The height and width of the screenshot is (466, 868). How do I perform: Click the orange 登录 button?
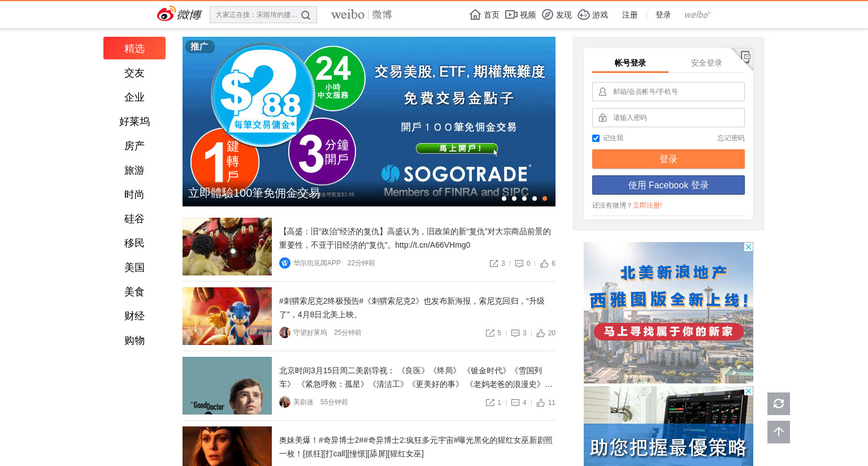[669, 159]
